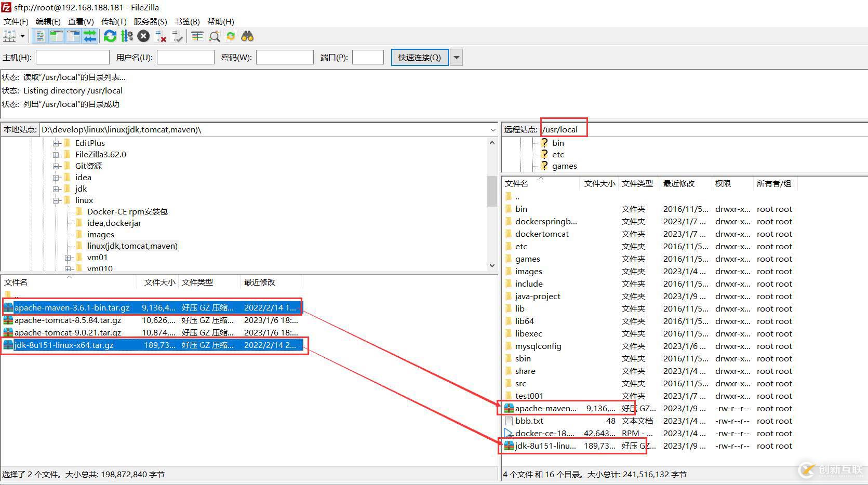
Task: Disconnect from current server
Action: (161, 36)
